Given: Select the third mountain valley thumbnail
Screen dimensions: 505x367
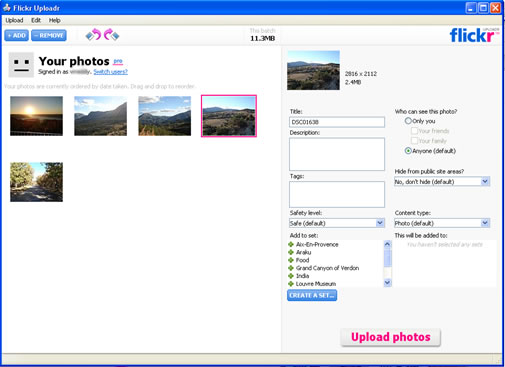Looking at the screenshot, I should pos(165,116).
